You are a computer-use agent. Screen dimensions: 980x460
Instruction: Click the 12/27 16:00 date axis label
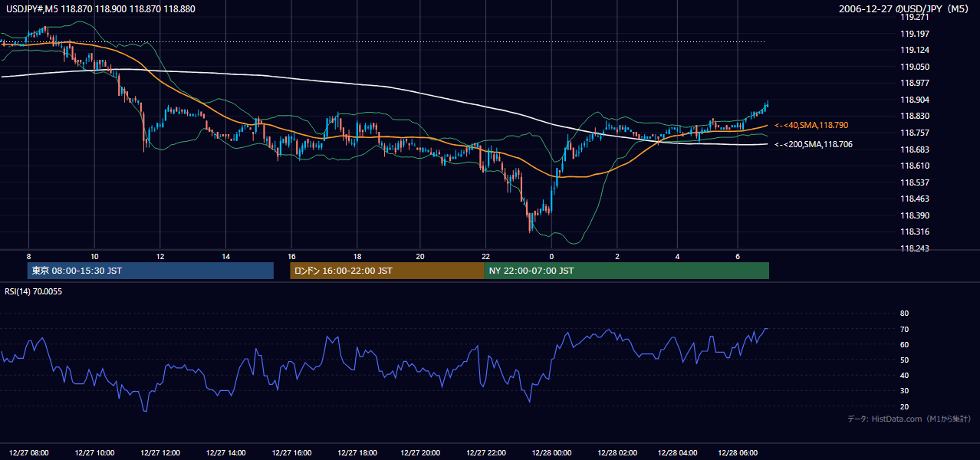(x=291, y=453)
